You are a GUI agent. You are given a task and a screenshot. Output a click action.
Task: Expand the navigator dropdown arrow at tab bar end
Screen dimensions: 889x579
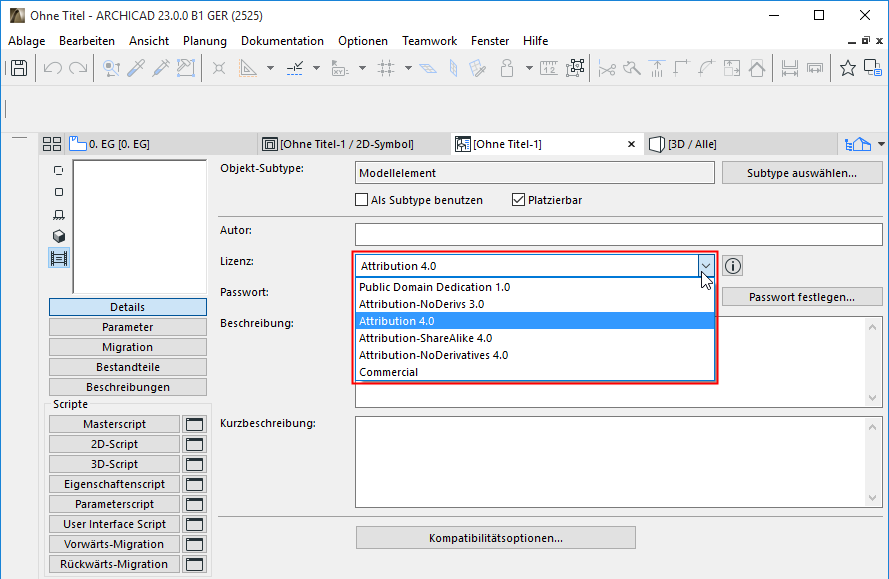tap(881, 144)
